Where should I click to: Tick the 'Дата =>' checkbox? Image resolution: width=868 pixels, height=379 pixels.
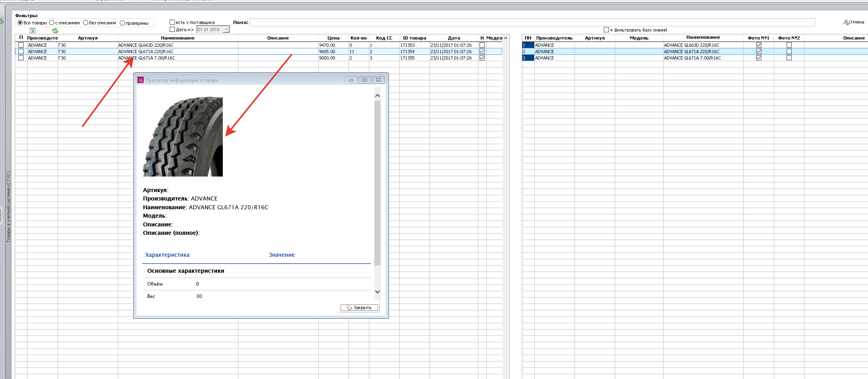coord(172,30)
